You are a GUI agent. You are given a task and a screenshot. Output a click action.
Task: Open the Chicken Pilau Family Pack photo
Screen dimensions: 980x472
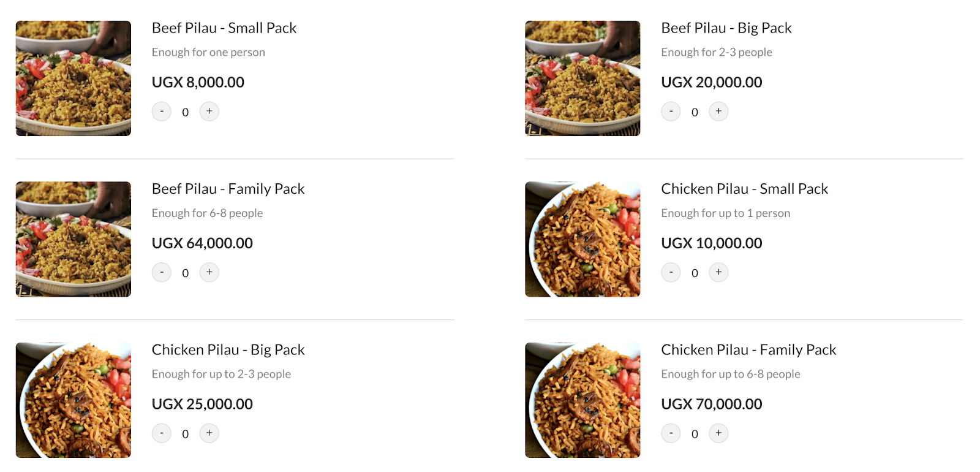click(x=582, y=400)
